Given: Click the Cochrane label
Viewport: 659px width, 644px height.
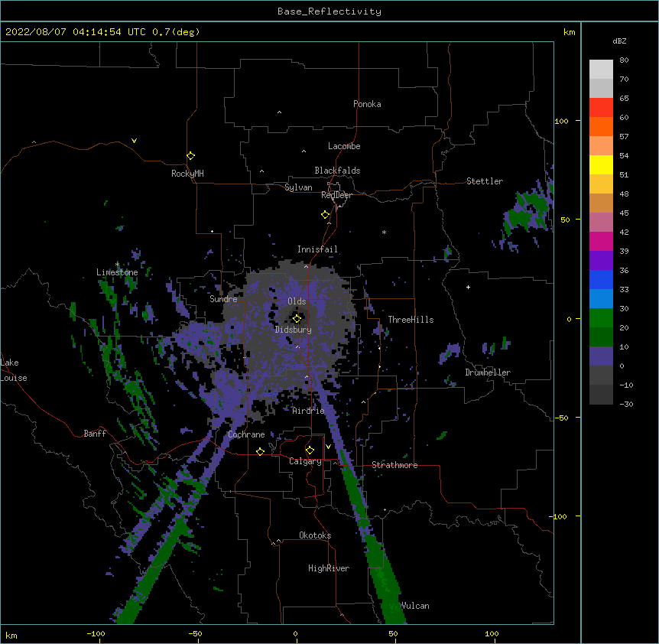Looking at the screenshot, I should tap(246, 434).
